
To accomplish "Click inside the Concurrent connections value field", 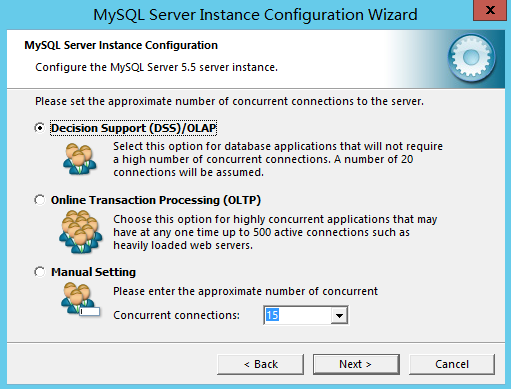I will (x=298, y=315).
